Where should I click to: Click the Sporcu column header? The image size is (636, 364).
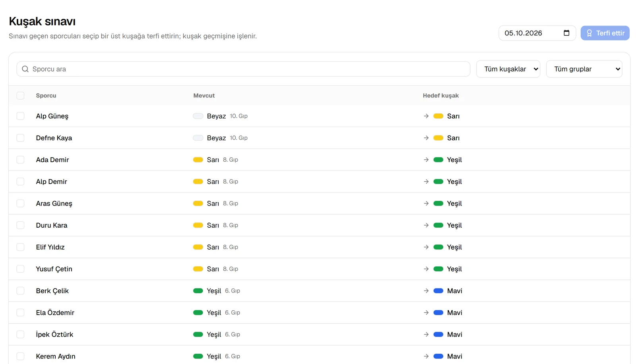click(x=46, y=95)
